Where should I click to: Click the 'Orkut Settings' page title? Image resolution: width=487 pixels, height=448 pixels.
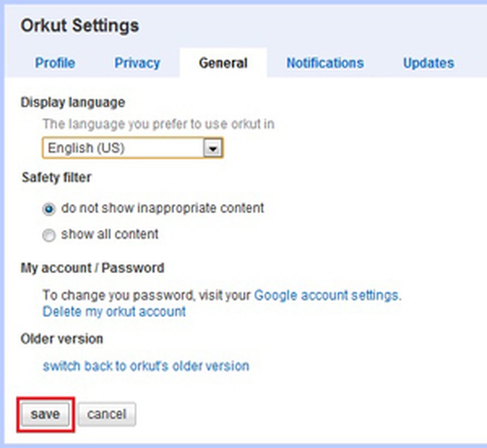pyautogui.click(x=80, y=26)
